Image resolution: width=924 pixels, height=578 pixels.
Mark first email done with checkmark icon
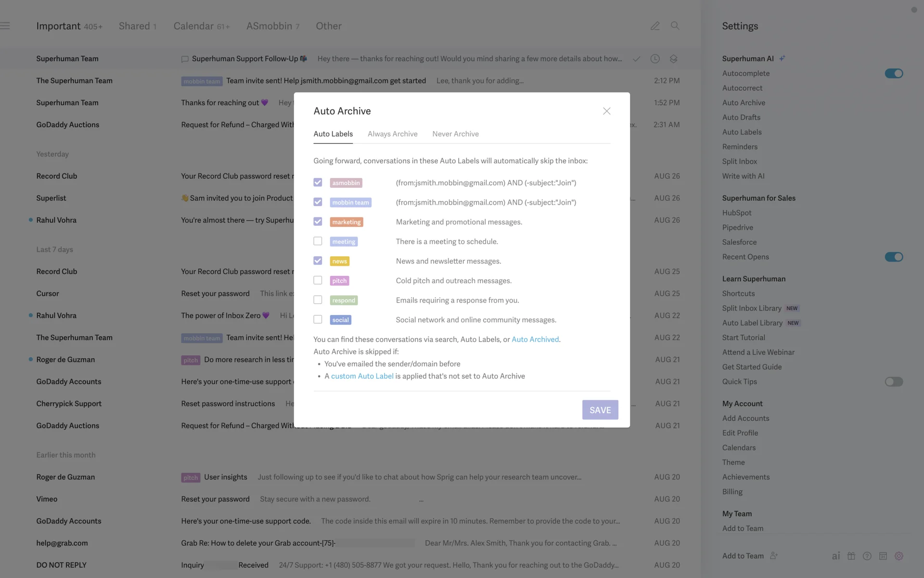click(x=636, y=59)
